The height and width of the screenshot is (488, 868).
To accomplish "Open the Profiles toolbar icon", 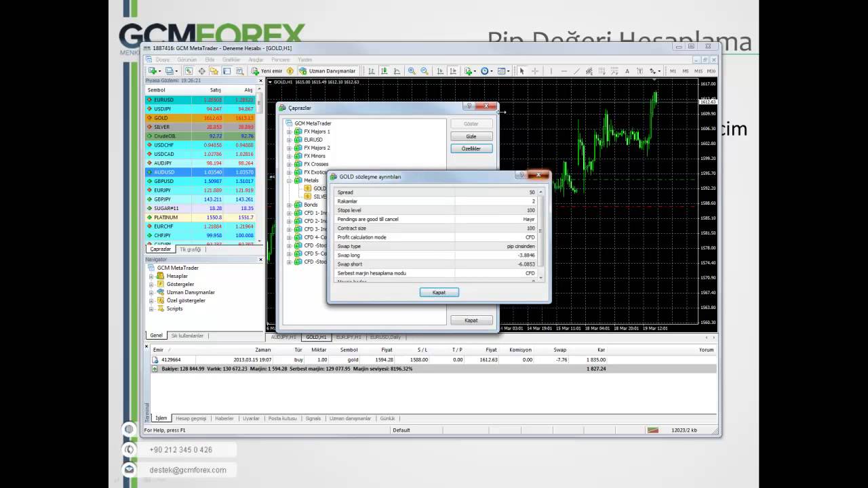I will [170, 71].
